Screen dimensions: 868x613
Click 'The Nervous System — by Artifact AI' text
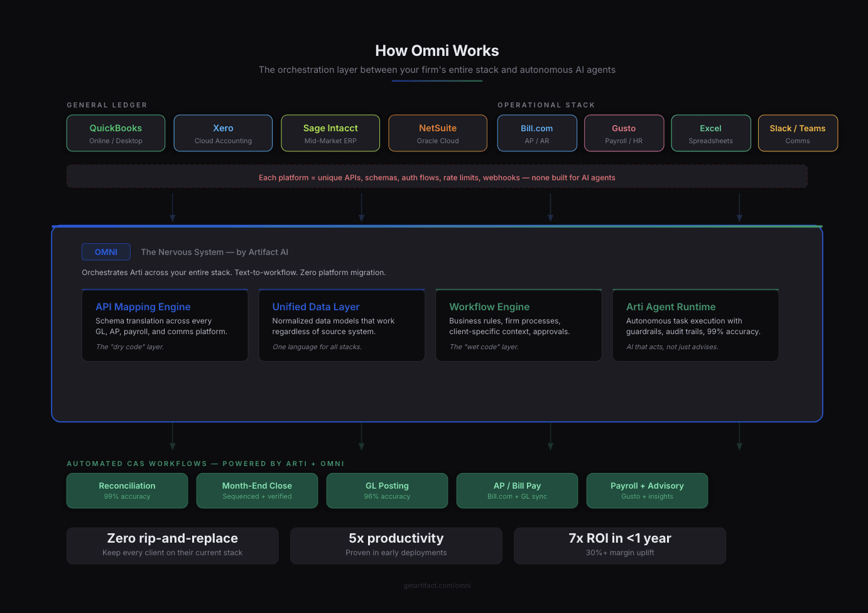tap(215, 252)
